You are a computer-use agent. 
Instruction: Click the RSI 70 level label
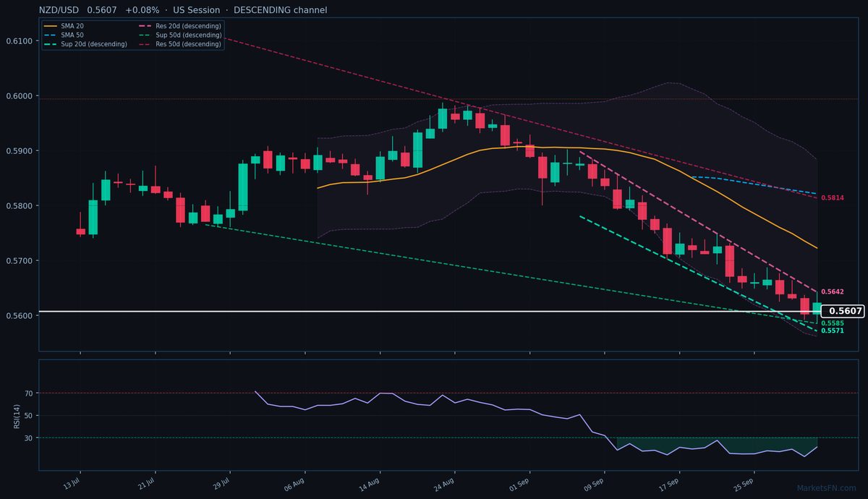point(29,393)
